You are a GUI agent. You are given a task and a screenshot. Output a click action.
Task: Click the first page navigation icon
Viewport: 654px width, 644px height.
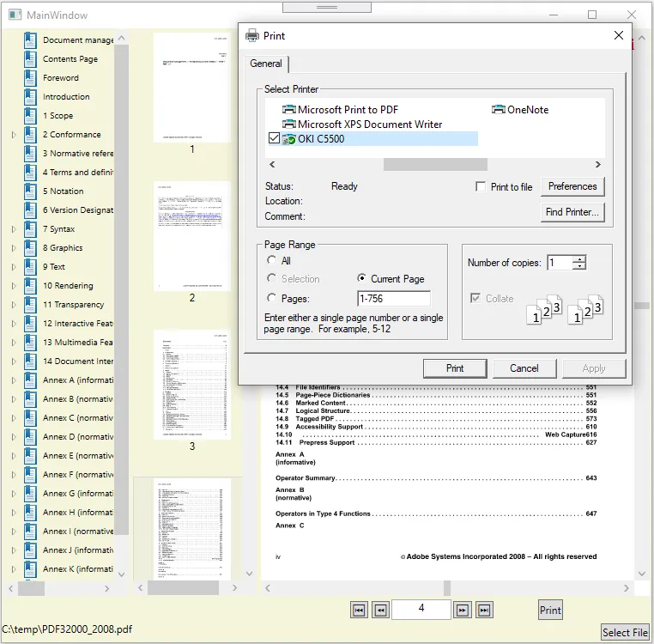pos(359,610)
